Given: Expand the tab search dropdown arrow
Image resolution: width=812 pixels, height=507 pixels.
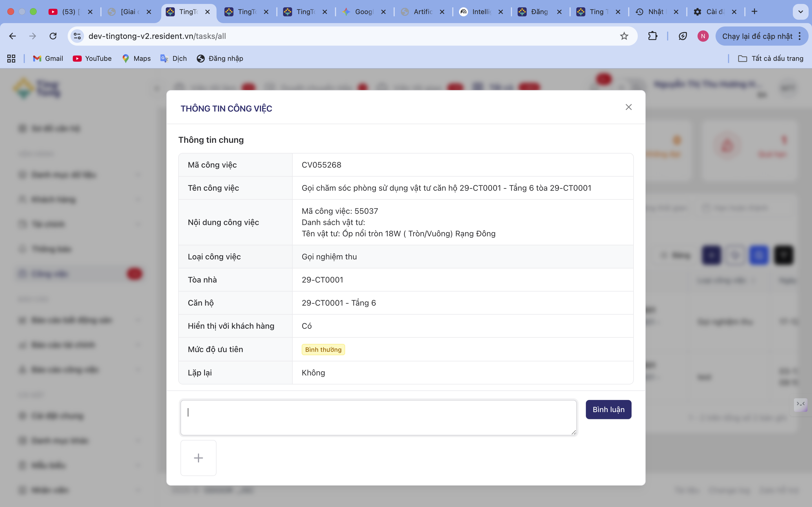Looking at the screenshot, I should [x=801, y=12].
